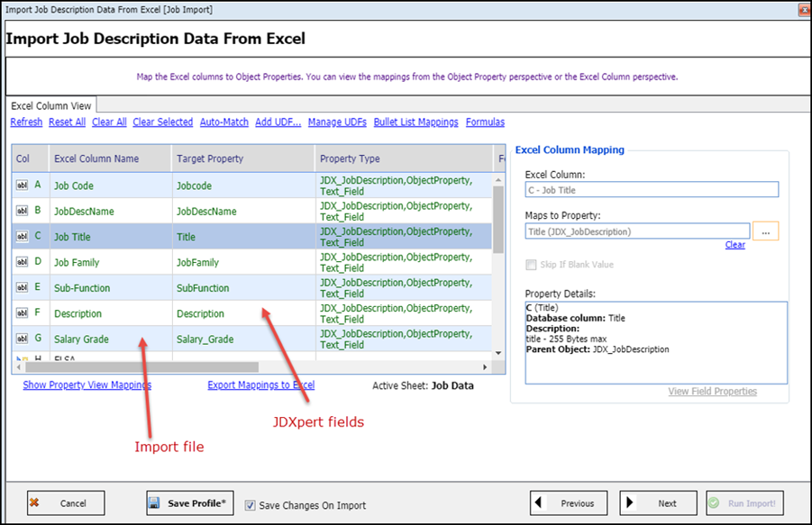Click the Maps to Property input field
812x525 pixels.
(x=637, y=231)
